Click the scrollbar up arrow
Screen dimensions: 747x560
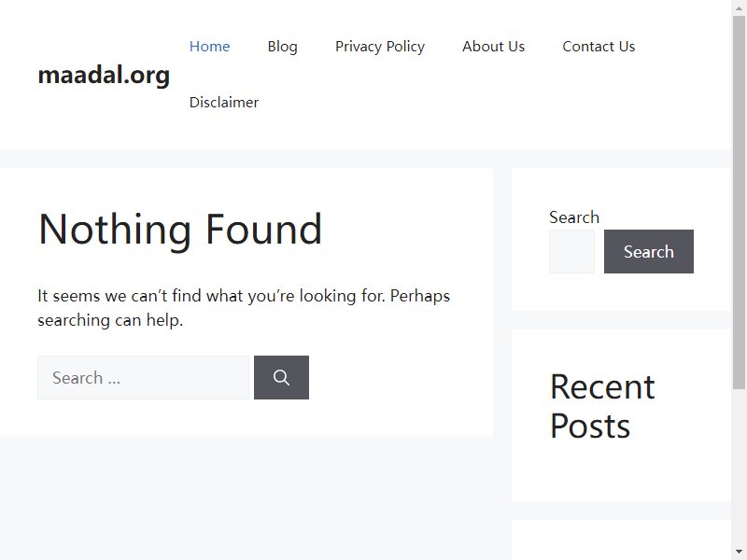click(739, 8)
